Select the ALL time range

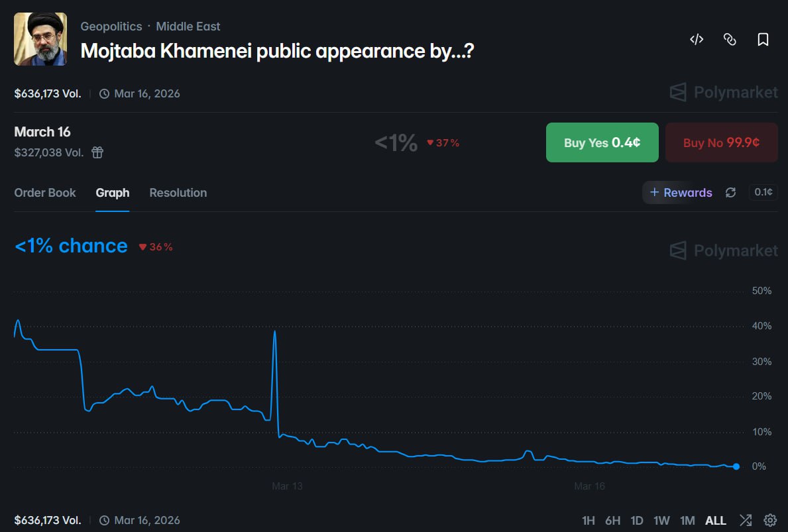pos(716,520)
